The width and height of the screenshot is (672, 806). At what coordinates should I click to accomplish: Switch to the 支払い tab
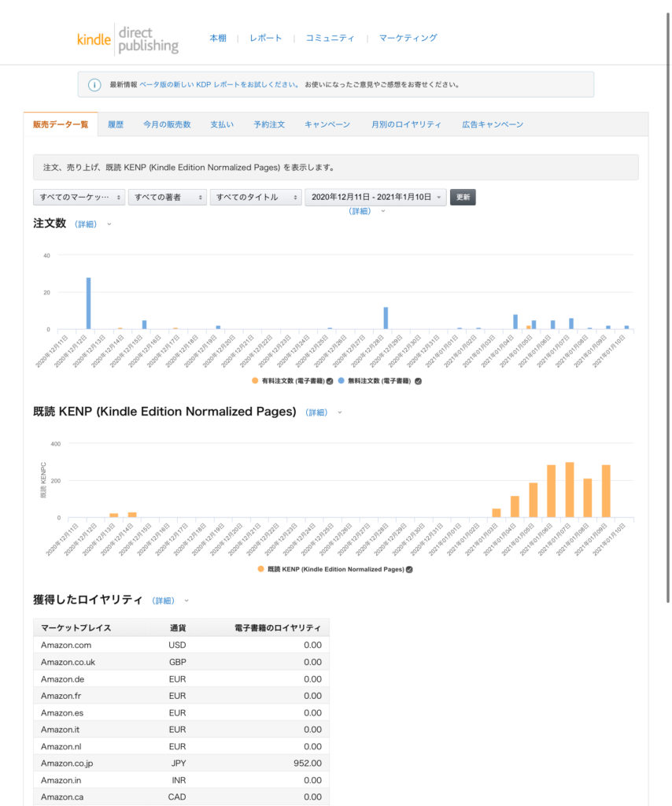[222, 124]
